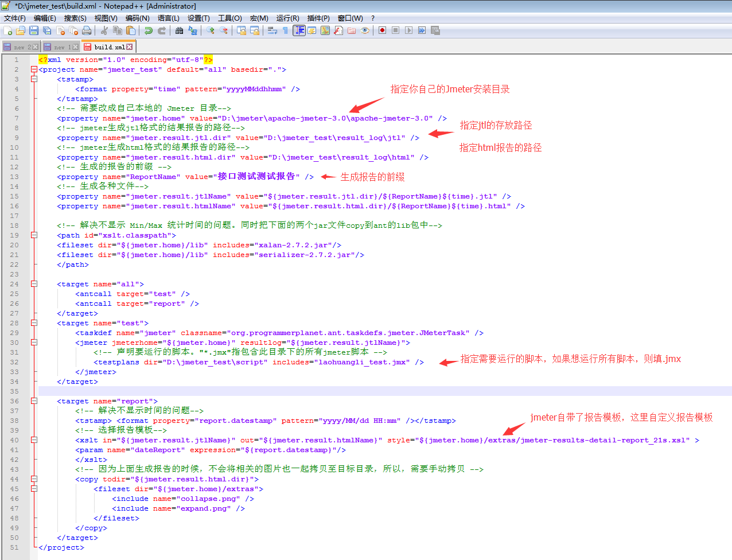Screen dimensions: 732x560
Task: Click line number 35 in the margin
Action: pos(14,391)
